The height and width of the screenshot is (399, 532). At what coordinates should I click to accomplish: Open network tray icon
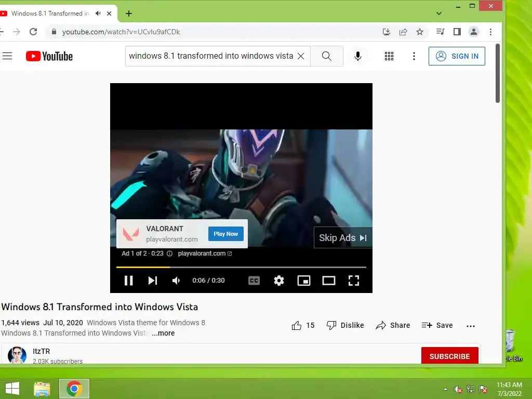(x=471, y=389)
